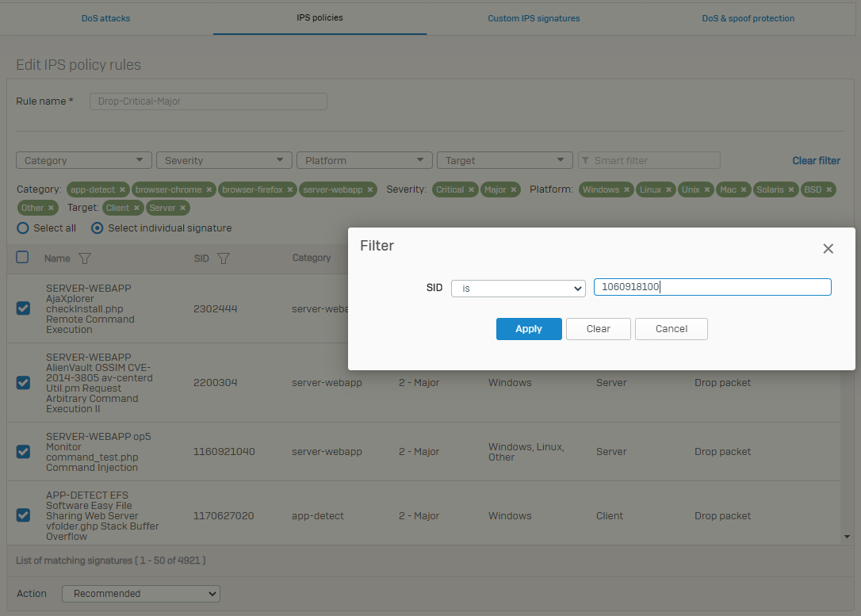Remove the Windows platform tag
861x616 pixels.
point(626,189)
